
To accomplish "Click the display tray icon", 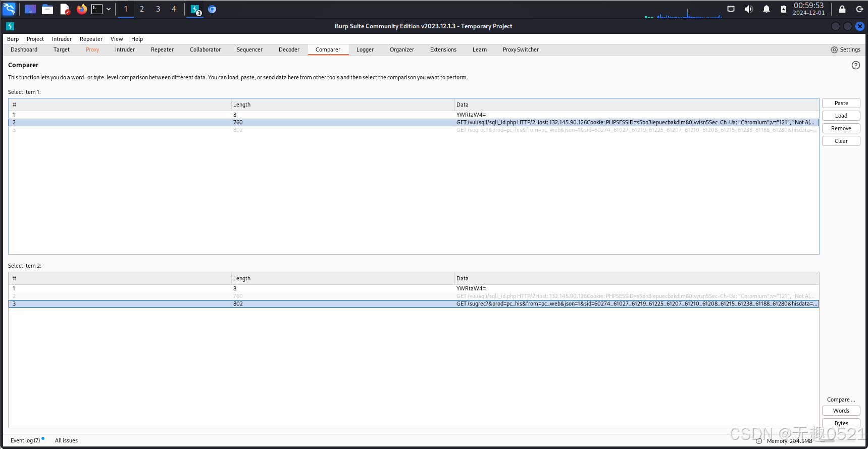I will 731,9.
